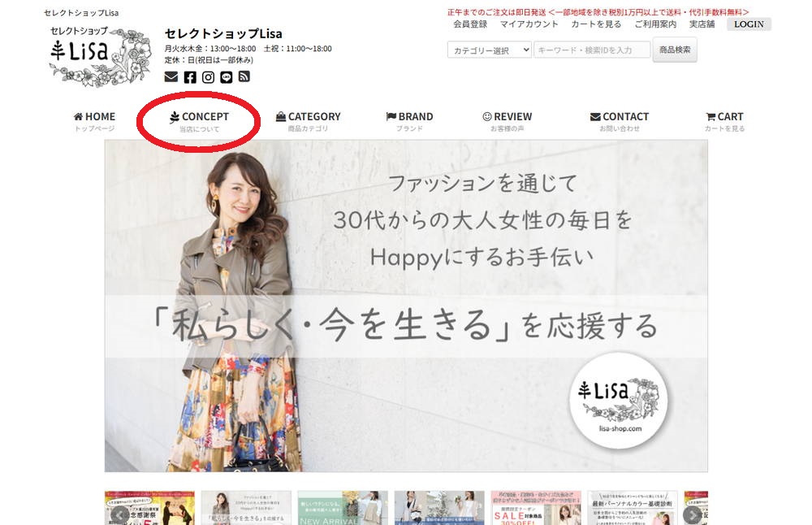Open the 会員登録 registration link
Viewport: 812px width, 525px height.
click(x=470, y=24)
